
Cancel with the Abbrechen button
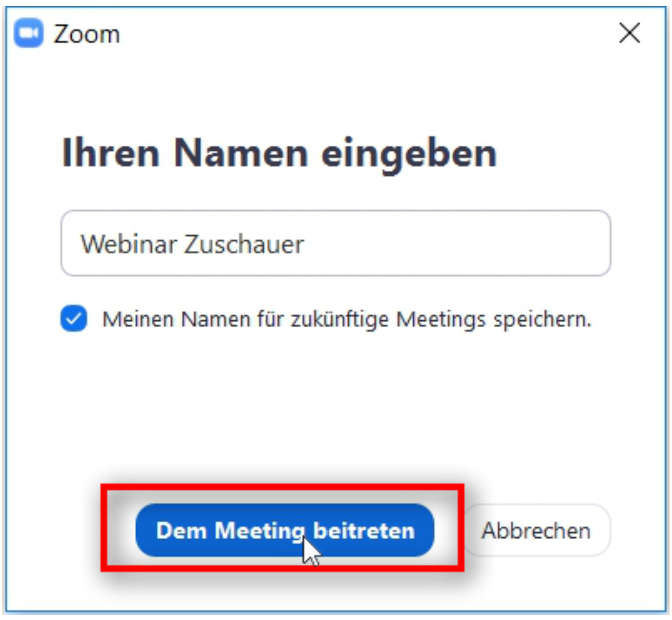536,531
